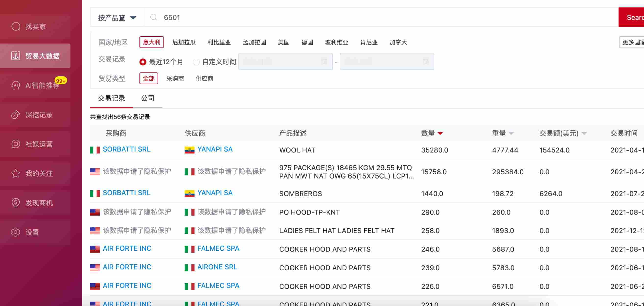Open 设置 gear icon
The image size is (644, 306).
[15, 232]
